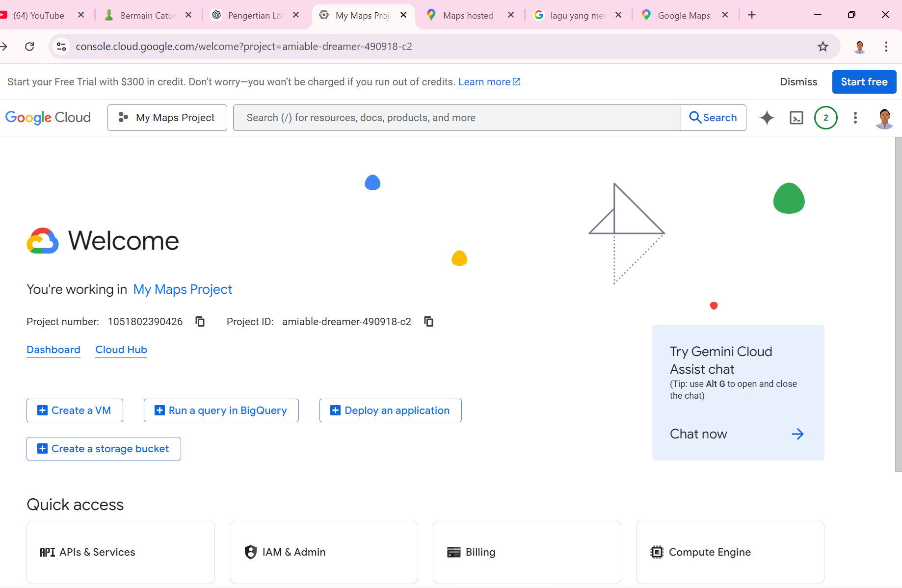This screenshot has width=902, height=588.
Task: Open the APIs & Services card
Action: (121, 552)
